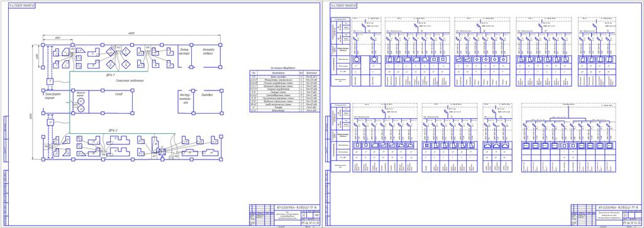Image resolution: width=644 pixels, height=228 pixels.
Task: Select the crossed-square symbol in the bottom machine row
Action: pos(162,151)
